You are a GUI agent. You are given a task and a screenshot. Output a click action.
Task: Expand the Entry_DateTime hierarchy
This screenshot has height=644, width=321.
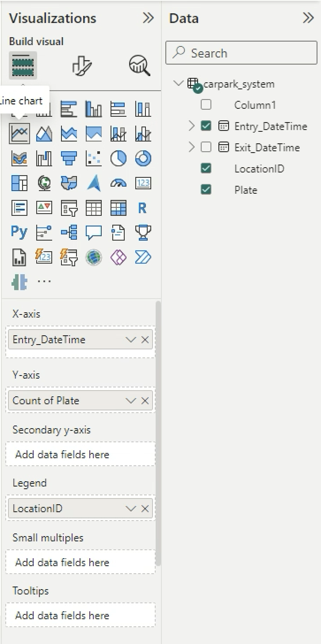pyautogui.click(x=191, y=126)
